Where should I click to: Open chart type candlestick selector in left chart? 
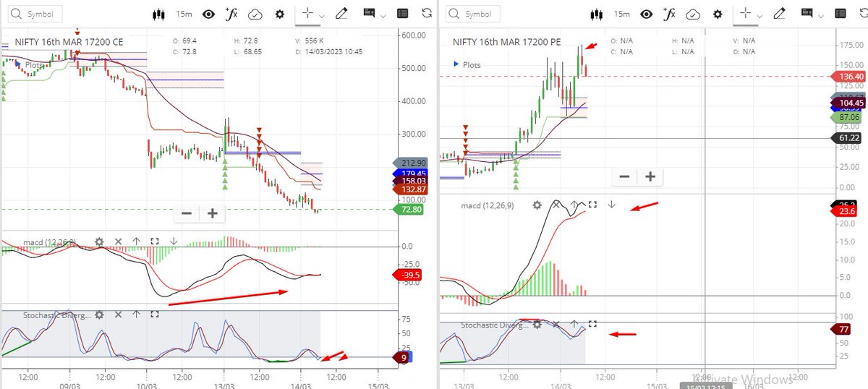[159, 14]
